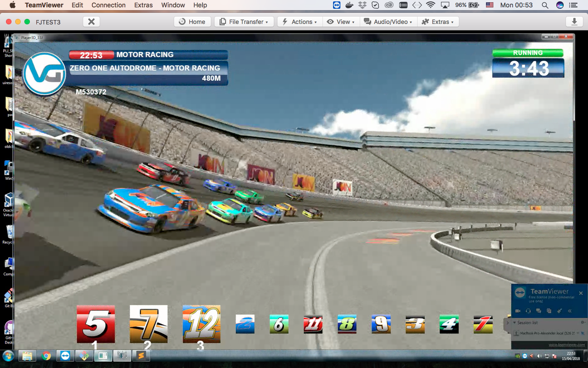Viewport: 588px width, 368px height.
Task: Start video call in TeamViewer panel
Action: pos(518,311)
